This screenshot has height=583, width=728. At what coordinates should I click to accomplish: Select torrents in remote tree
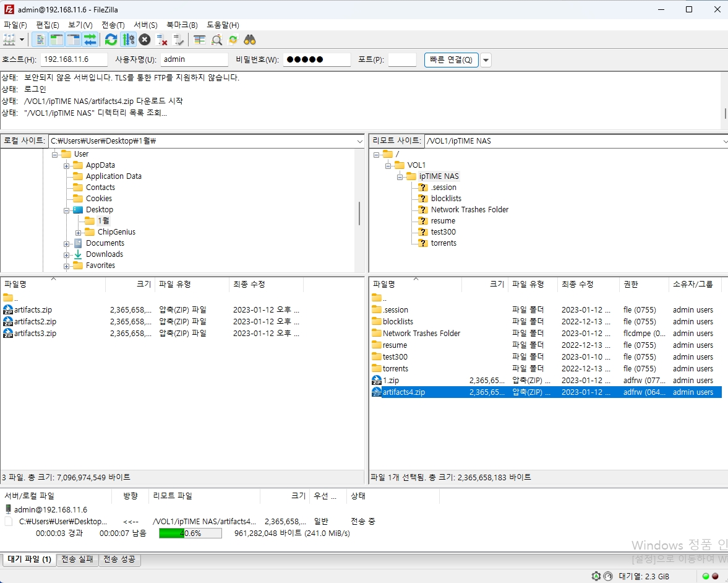pos(443,243)
